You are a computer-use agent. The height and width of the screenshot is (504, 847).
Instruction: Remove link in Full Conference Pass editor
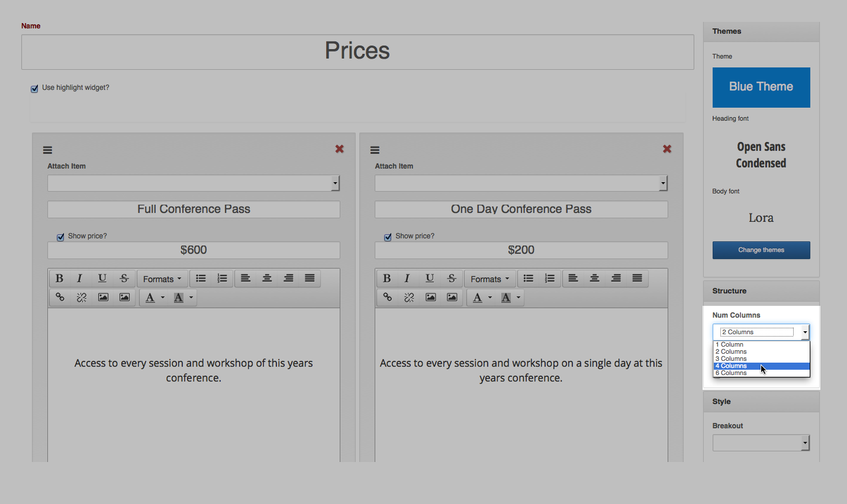click(82, 298)
